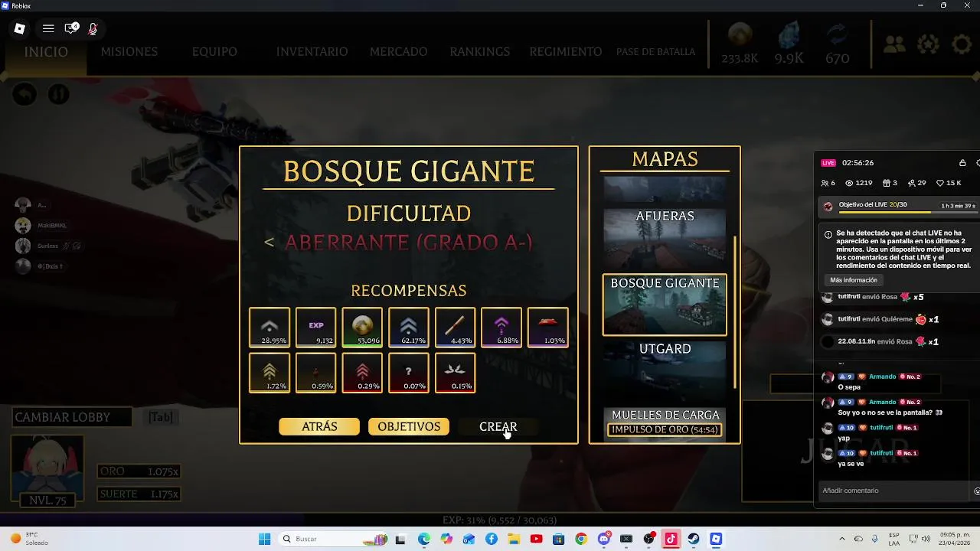
Task: Decrease difficulty with left arrow
Action: click(x=269, y=243)
